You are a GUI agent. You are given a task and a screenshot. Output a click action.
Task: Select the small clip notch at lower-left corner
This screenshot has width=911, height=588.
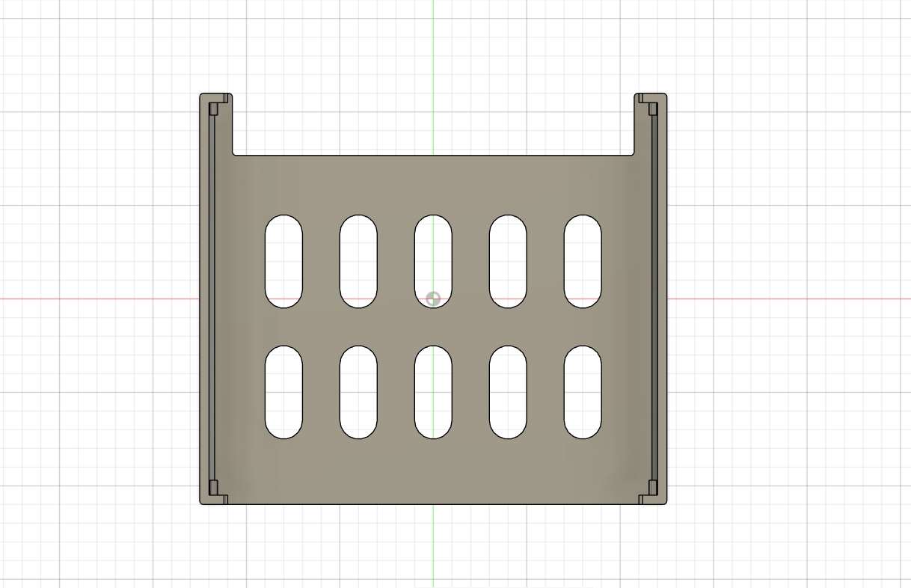213,488
